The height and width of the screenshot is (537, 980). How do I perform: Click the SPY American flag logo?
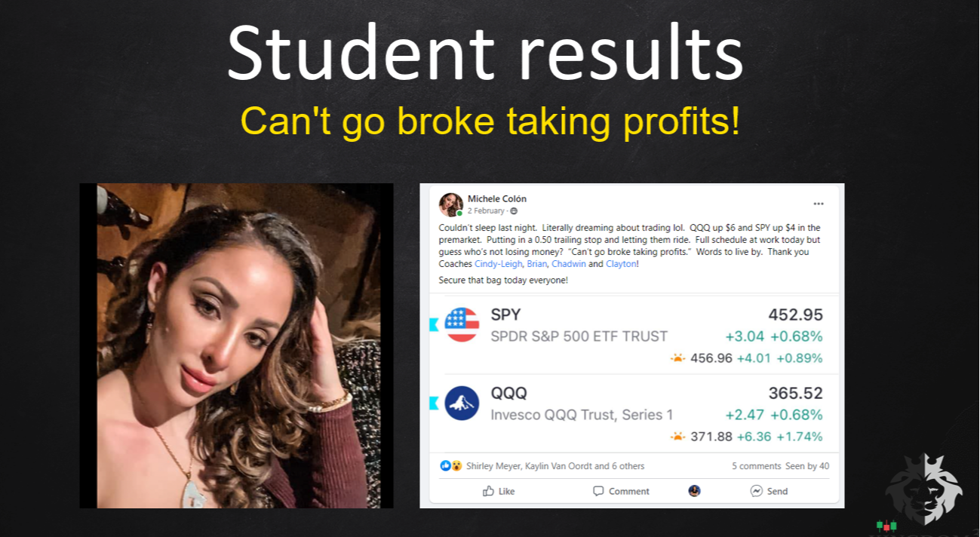(462, 325)
